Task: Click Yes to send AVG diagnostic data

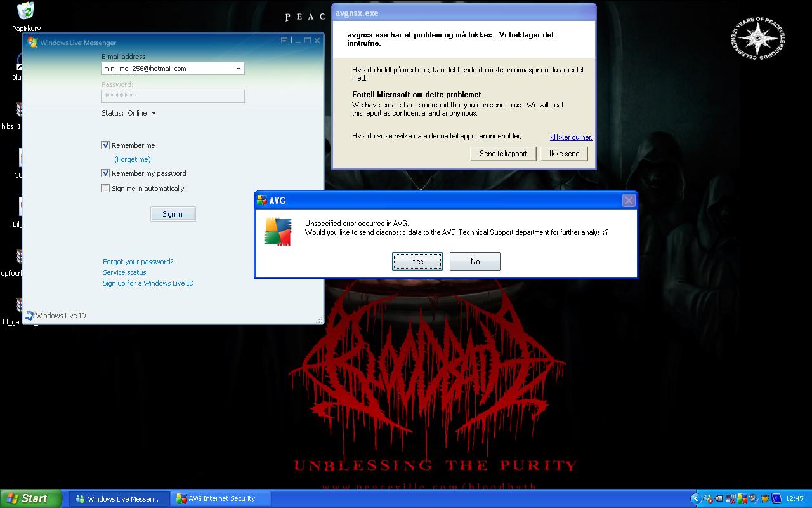Action: (417, 261)
